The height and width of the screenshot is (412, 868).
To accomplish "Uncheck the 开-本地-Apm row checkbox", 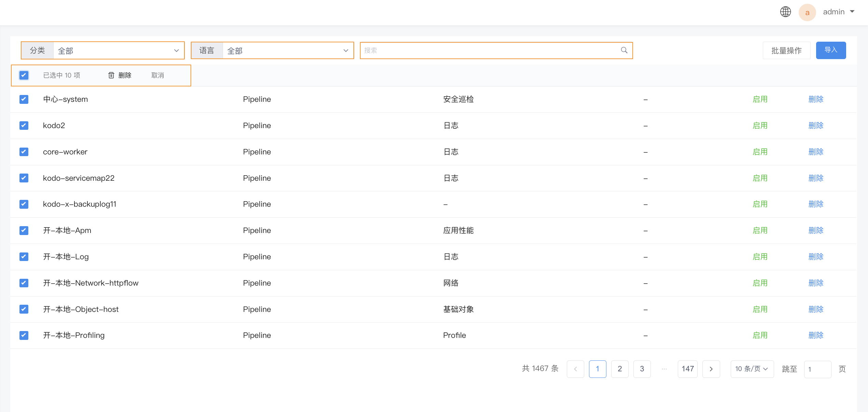I will pyautogui.click(x=24, y=231).
